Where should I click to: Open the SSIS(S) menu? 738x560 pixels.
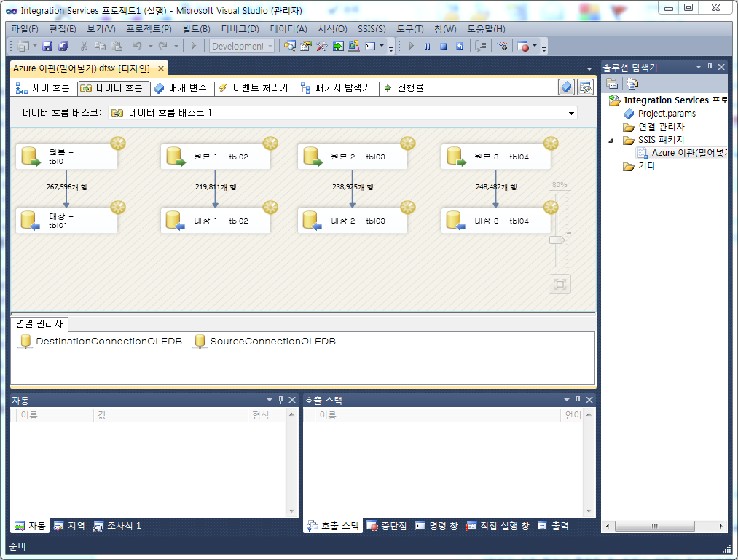(x=372, y=29)
